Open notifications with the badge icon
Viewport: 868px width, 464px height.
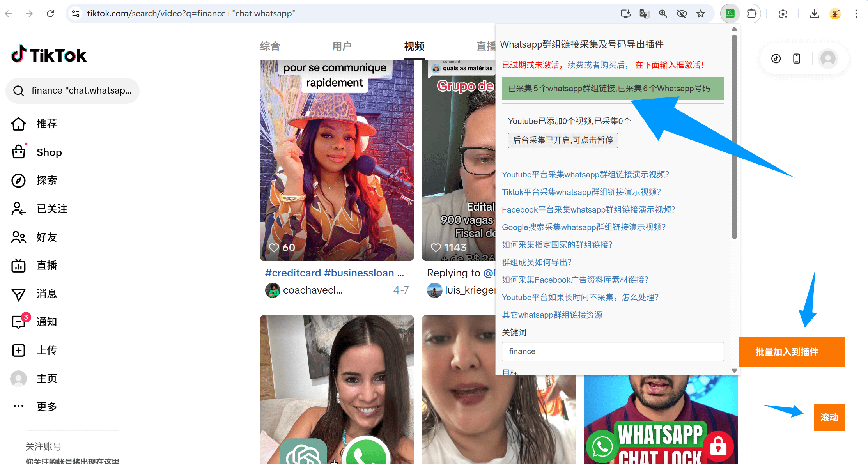[x=18, y=322]
